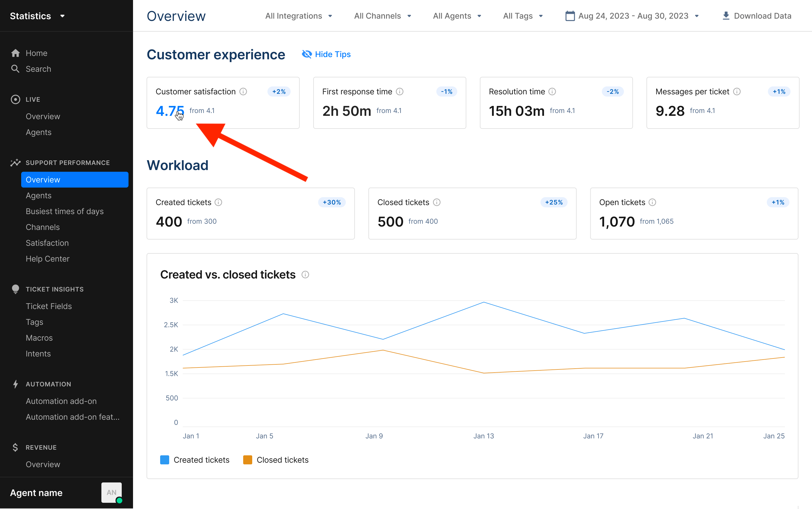Viewport: 812px width, 509px height.
Task: Click the 1,070 open tickets value
Action: [x=617, y=222]
